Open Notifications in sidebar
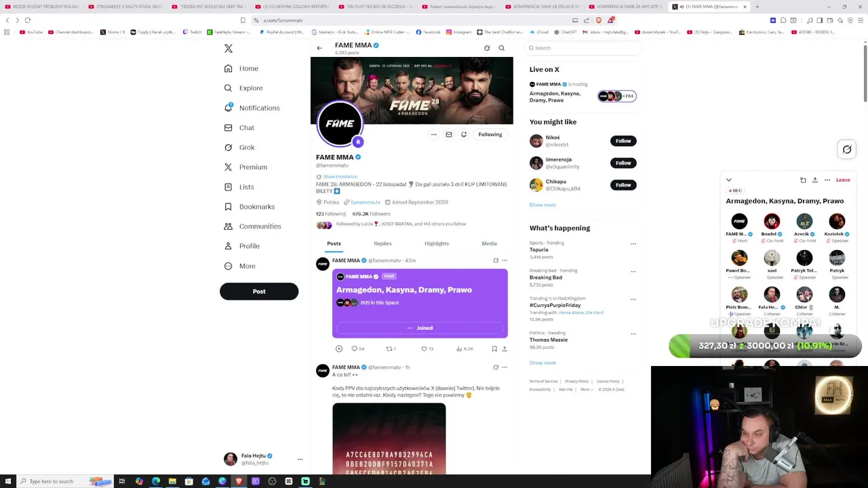Image resolution: width=868 pixels, height=488 pixels. coord(252,108)
